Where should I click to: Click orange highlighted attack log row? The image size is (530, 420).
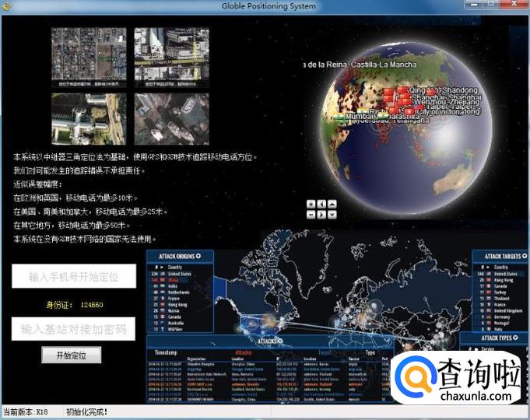(270, 384)
